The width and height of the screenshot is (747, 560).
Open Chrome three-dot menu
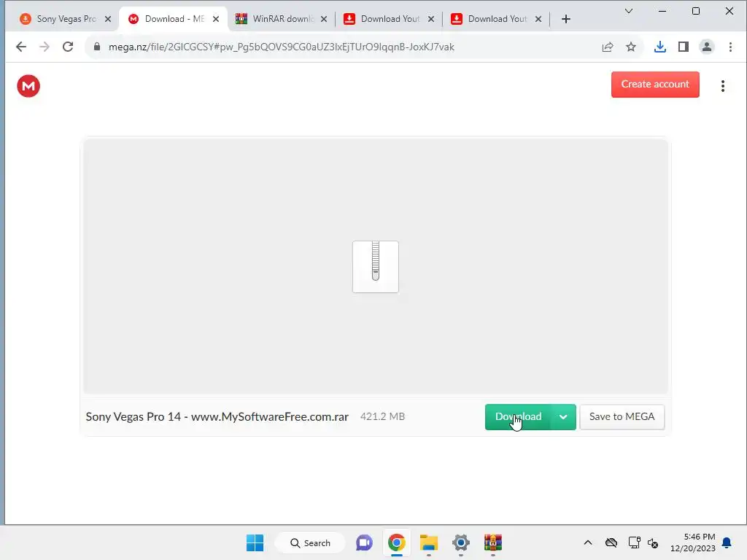click(x=730, y=47)
